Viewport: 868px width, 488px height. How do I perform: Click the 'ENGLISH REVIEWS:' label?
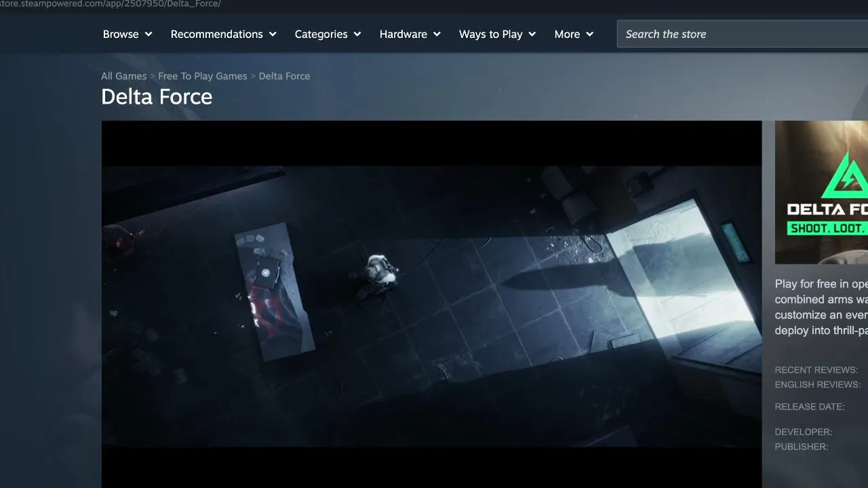[818, 385]
